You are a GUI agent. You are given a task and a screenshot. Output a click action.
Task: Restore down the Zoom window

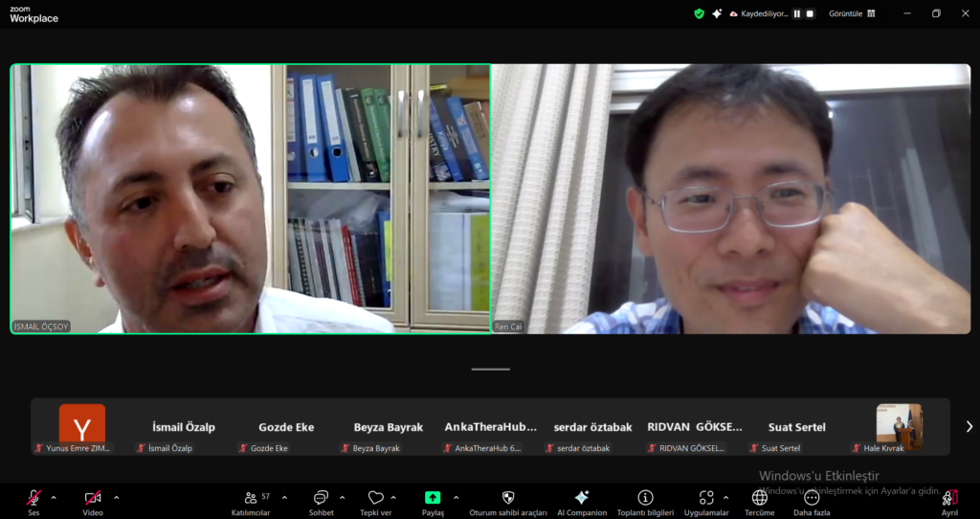point(936,13)
